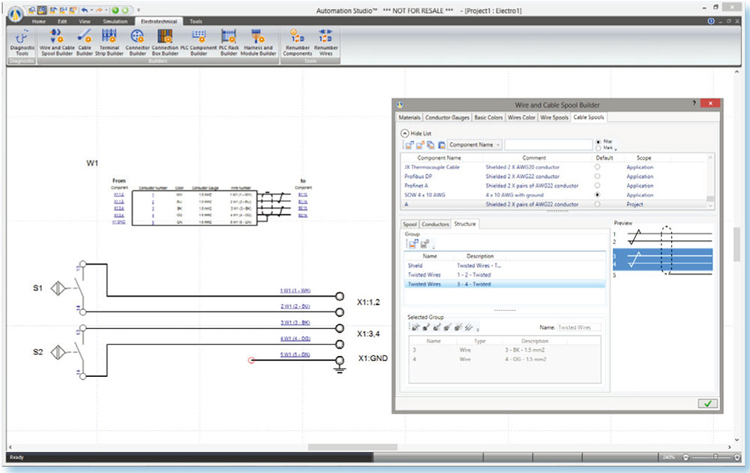Click the 1W1 wire label link in schematic
Image resolution: width=750 pixels, height=473 pixels.
coord(295,291)
